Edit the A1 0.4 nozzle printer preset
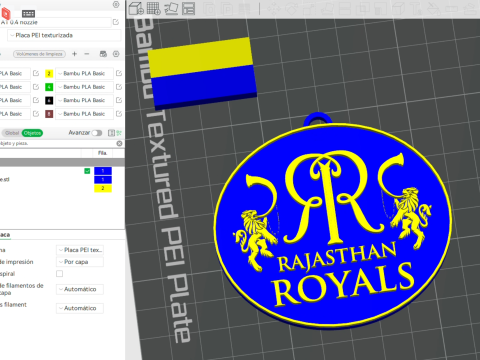This screenshot has width=480, height=360. click(x=116, y=22)
